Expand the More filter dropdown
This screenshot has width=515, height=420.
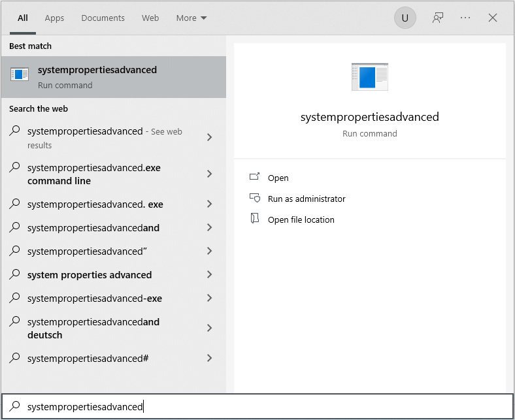click(x=191, y=18)
